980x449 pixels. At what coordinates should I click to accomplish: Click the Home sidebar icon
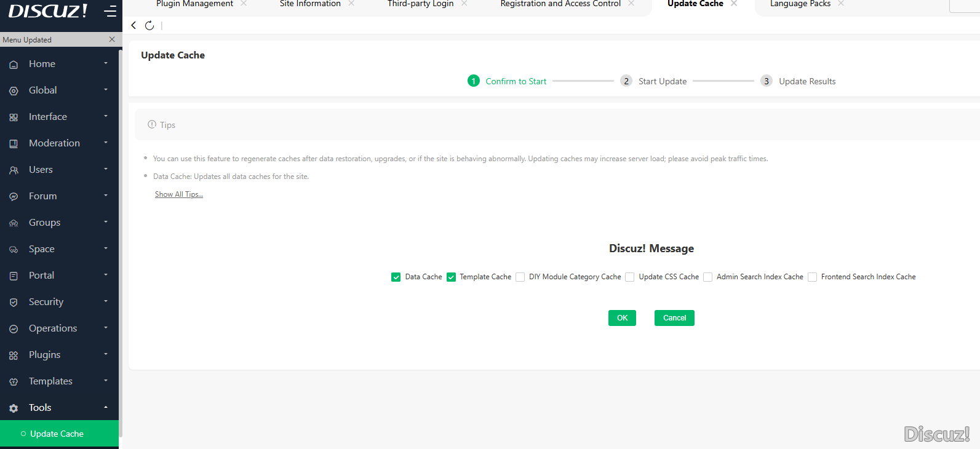tap(14, 65)
